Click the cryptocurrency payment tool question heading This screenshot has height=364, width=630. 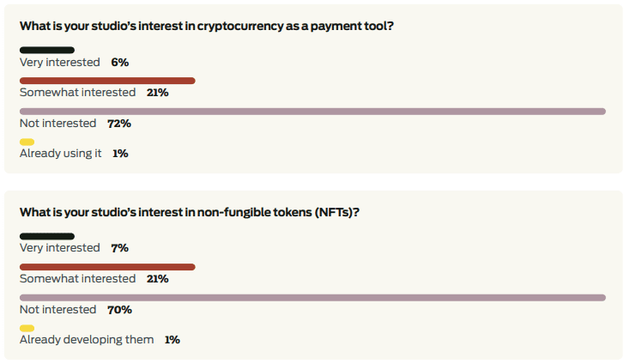coord(207,26)
